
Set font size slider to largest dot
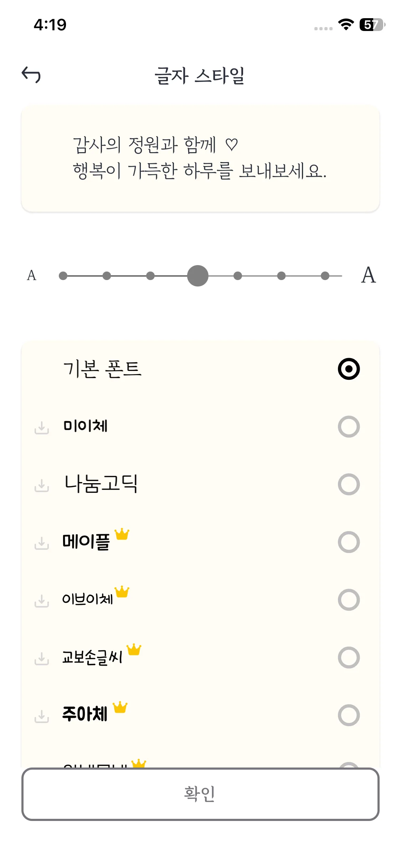[x=325, y=276]
